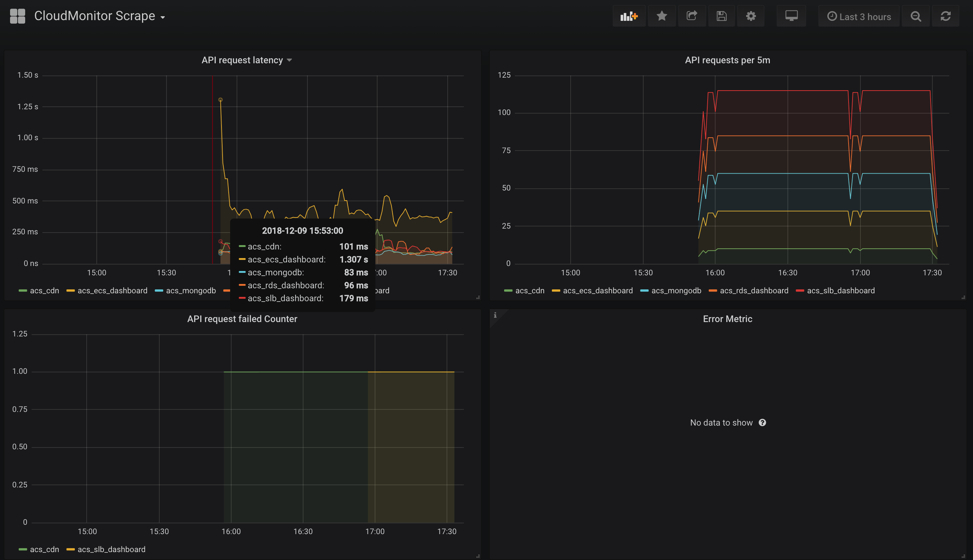Toggle acs_slb_dashboard series in failed Counter legend
This screenshot has height=560, width=973.
pos(111,549)
